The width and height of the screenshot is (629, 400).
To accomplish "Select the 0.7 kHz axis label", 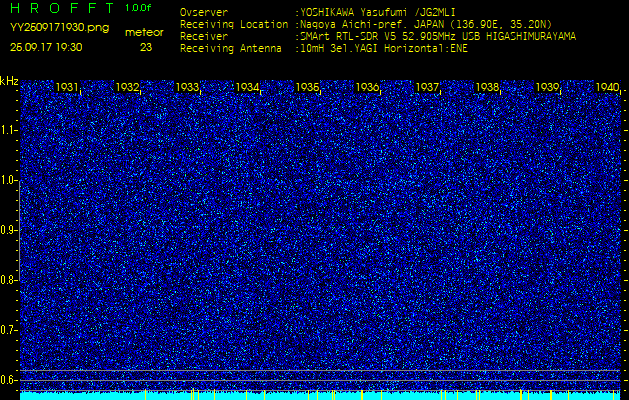I will click(x=8, y=330).
